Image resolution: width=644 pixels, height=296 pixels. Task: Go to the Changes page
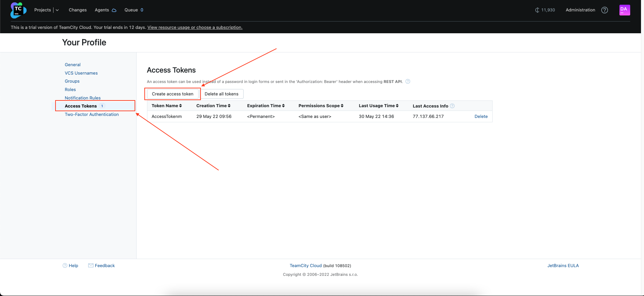tap(78, 10)
